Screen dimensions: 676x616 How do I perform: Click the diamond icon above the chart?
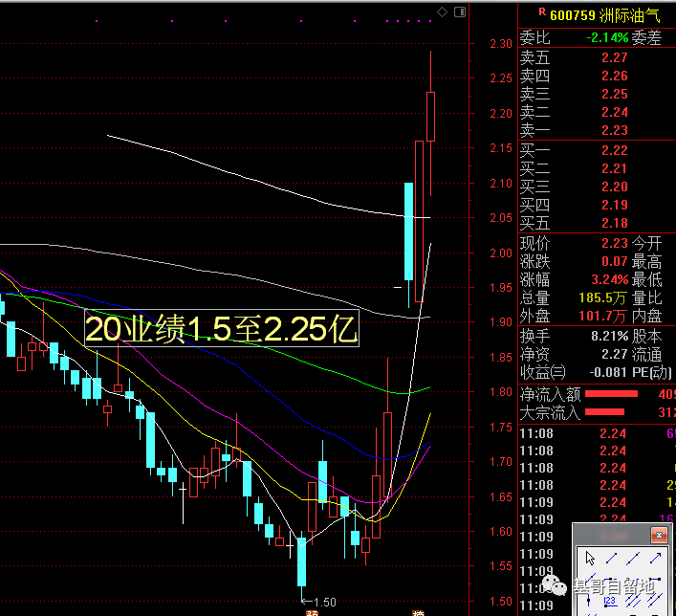(x=442, y=12)
